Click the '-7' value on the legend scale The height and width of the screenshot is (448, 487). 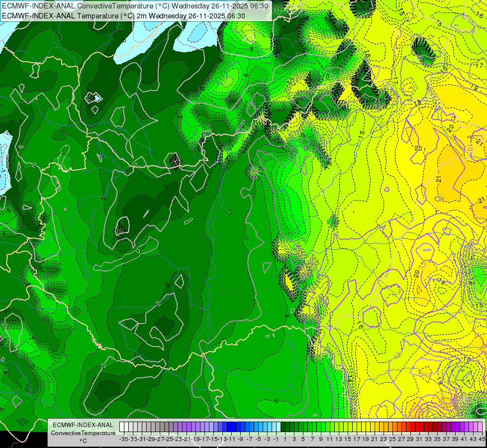coord(249,439)
